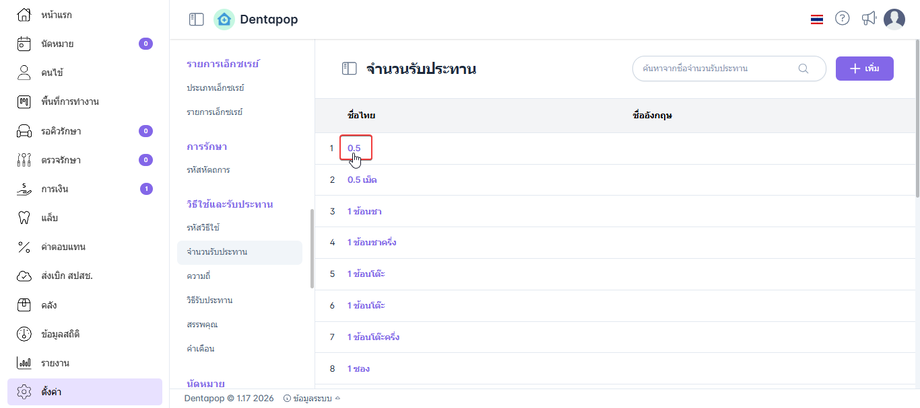The width and height of the screenshot is (920, 408).
Task: Click the bar chart icon for รายงาน
Action: [x=25, y=362]
